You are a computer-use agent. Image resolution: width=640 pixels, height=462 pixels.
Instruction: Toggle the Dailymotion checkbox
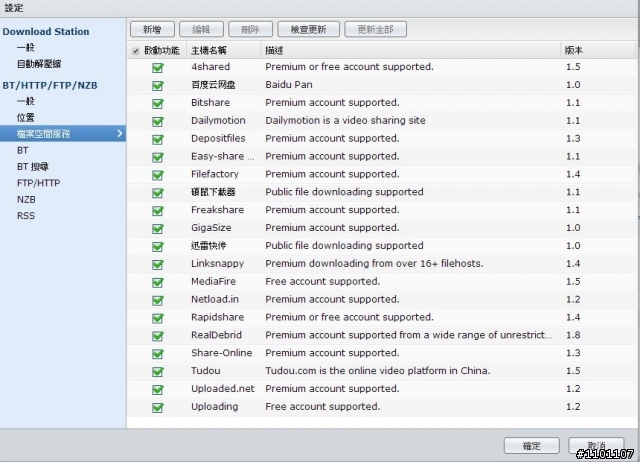(x=158, y=121)
